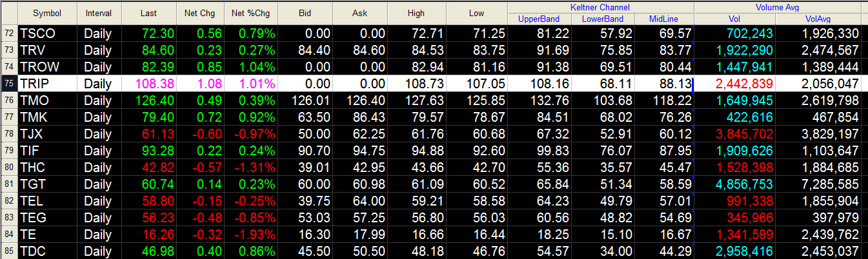The height and width of the screenshot is (259, 868).
Task: Select the TSCO symbol cell
Action: (x=47, y=33)
